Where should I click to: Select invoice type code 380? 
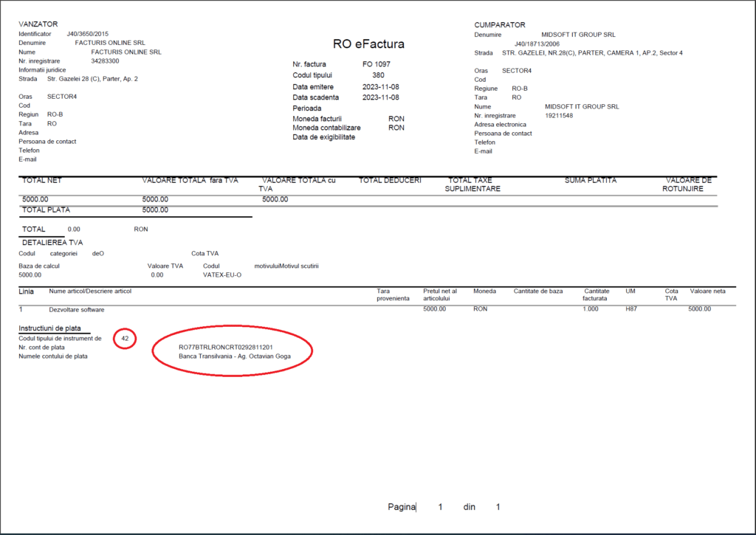tap(378, 75)
